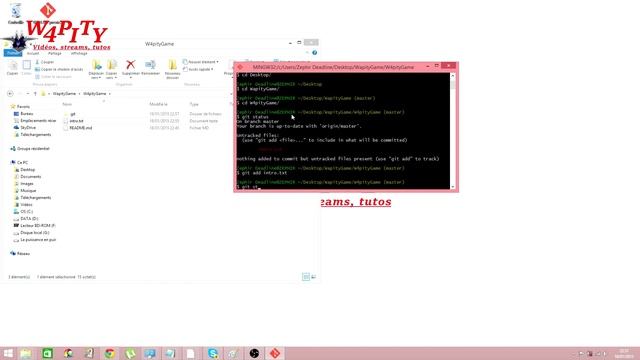Viewport: 640px width, 360px height.
Task: Open the Nouvel élément dropdown
Action: (200, 62)
